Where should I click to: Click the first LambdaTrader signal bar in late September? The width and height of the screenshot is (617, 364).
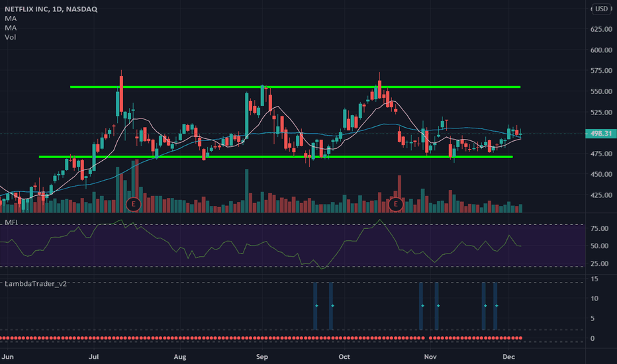coord(315,306)
